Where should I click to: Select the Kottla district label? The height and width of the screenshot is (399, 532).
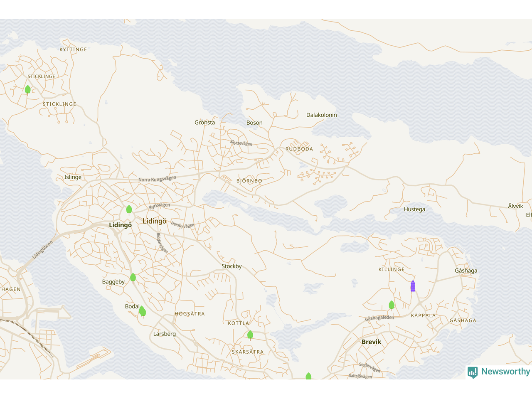tap(239, 323)
